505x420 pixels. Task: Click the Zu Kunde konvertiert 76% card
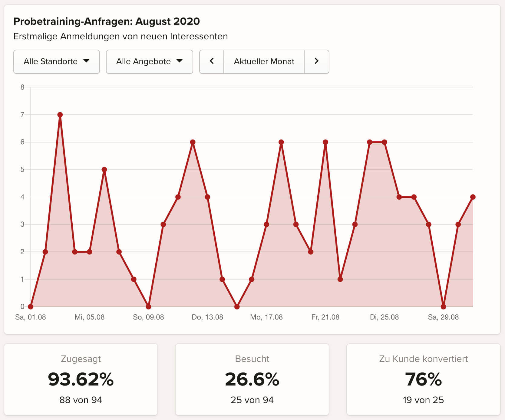tap(424, 379)
